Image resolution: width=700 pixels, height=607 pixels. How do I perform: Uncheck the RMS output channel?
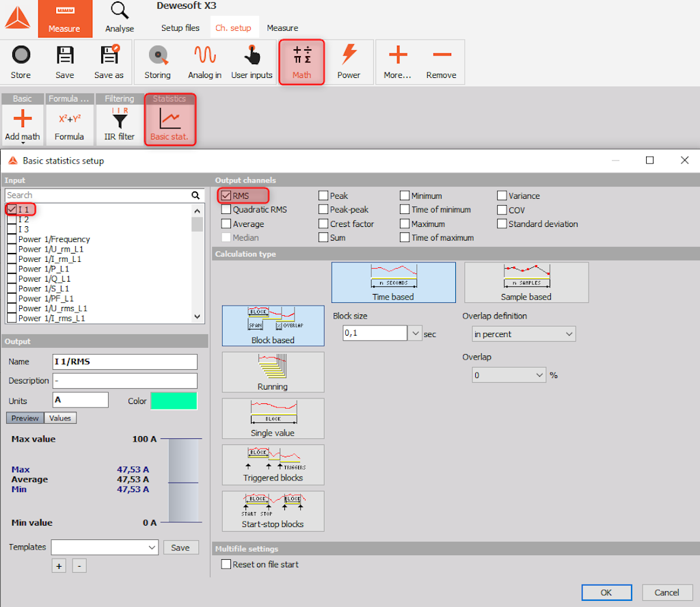pos(226,195)
